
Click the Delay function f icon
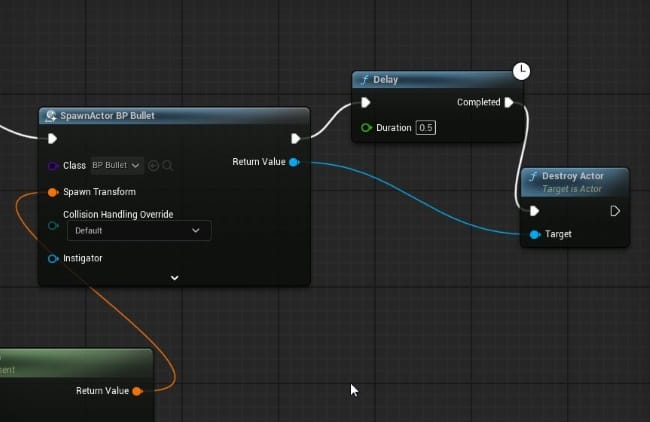[364, 80]
